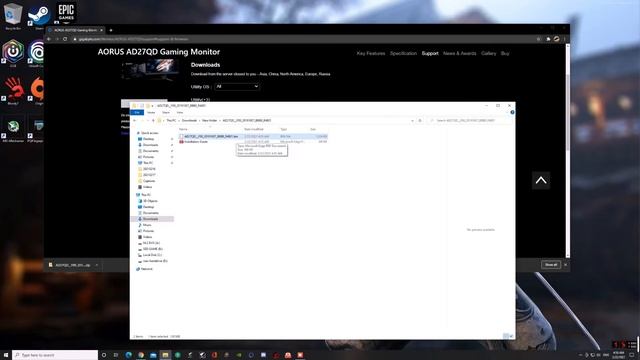Open Chrome from the taskbar
Viewport: 640px width, 360px height.
[x=141, y=355]
